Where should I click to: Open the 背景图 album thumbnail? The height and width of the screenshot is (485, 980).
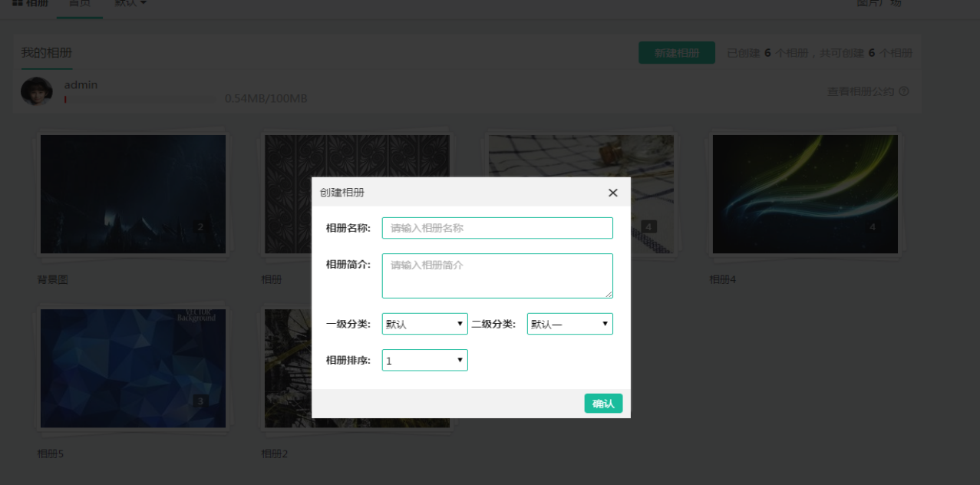point(133,194)
